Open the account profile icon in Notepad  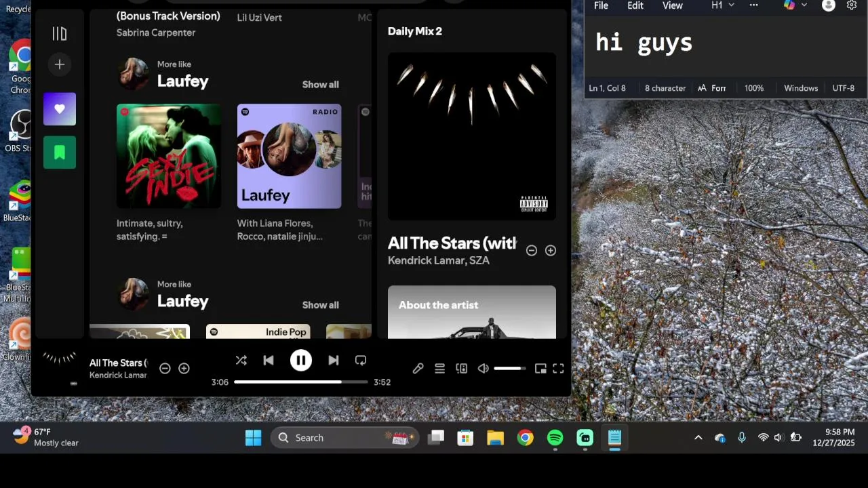pyautogui.click(x=829, y=5)
